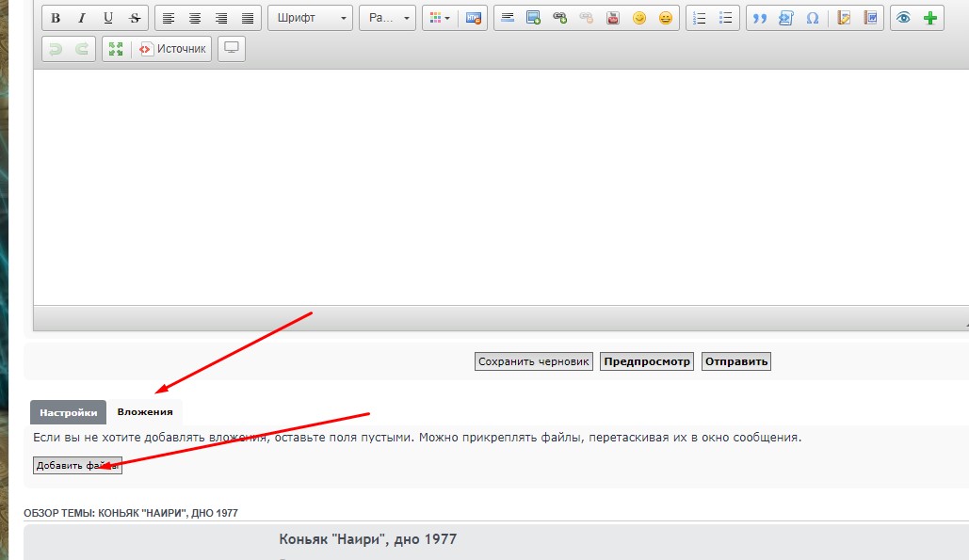The height and width of the screenshot is (560, 969).
Task: Switch to source view with Источник
Action: (x=172, y=49)
